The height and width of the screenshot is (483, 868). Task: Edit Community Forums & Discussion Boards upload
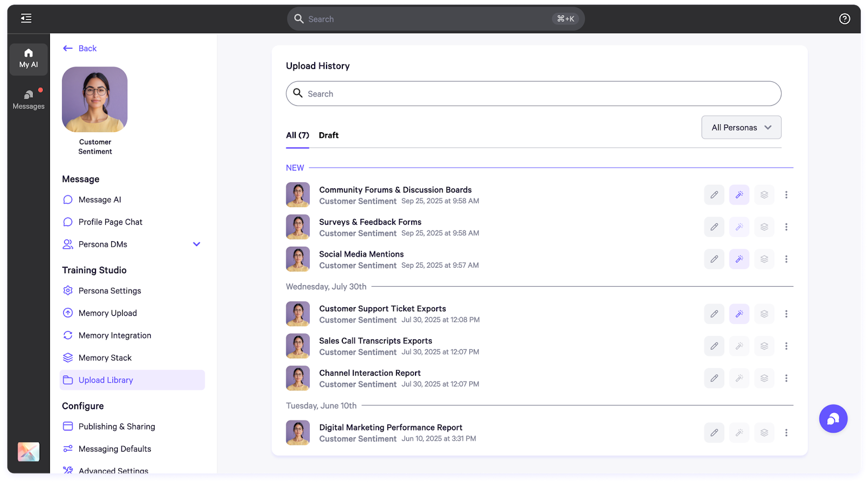click(714, 195)
